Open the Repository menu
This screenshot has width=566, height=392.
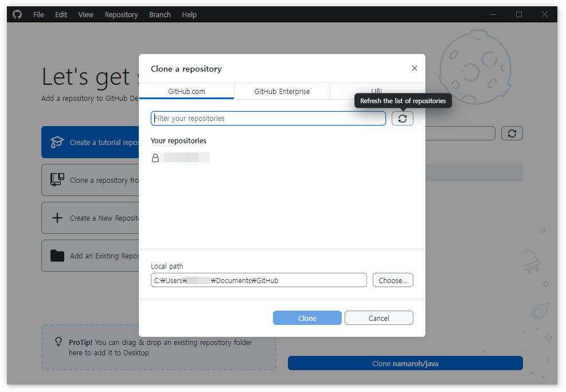(122, 15)
